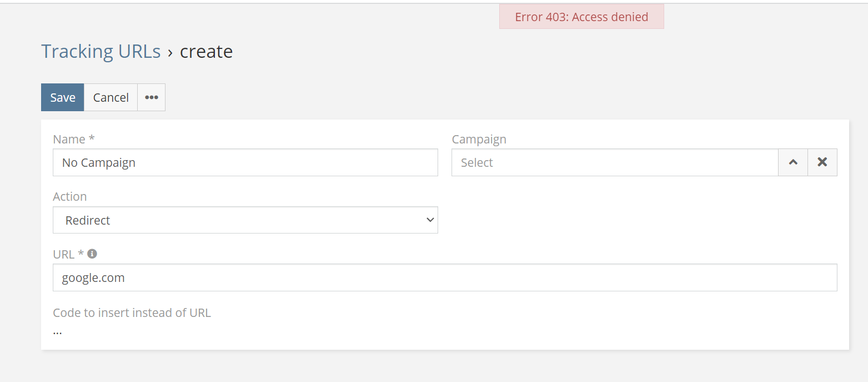Save the new tracking URL
868x382 pixels.
click(62, 97)
